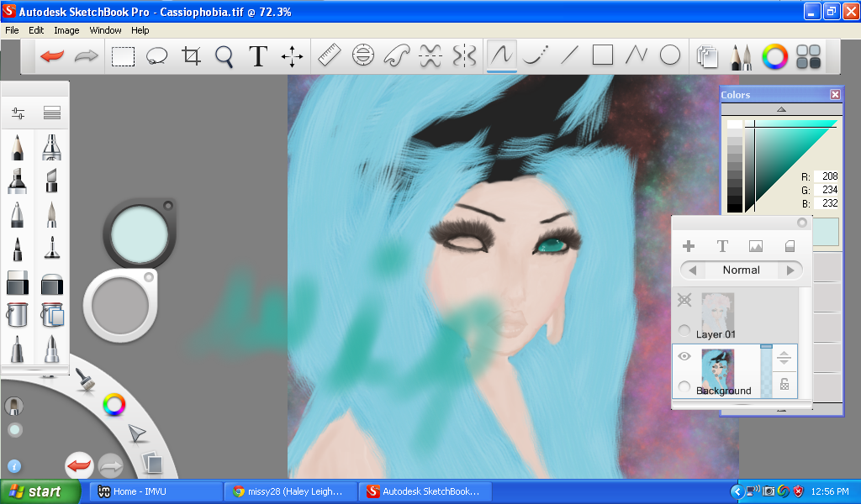Screen dimensions: 861x504
Task: Click the lagoon red undo button
Action: pyautogui.click(x=79, y=465)
